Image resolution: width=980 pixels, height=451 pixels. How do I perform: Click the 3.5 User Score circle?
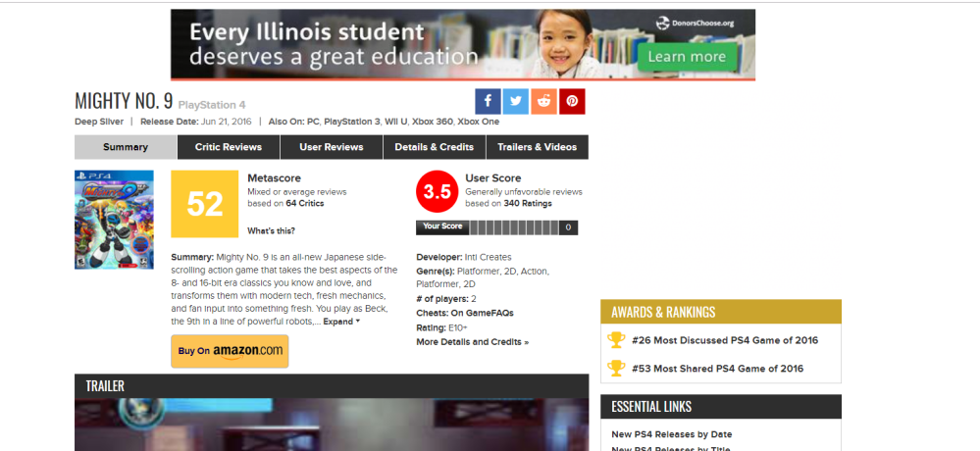(438, 192)
